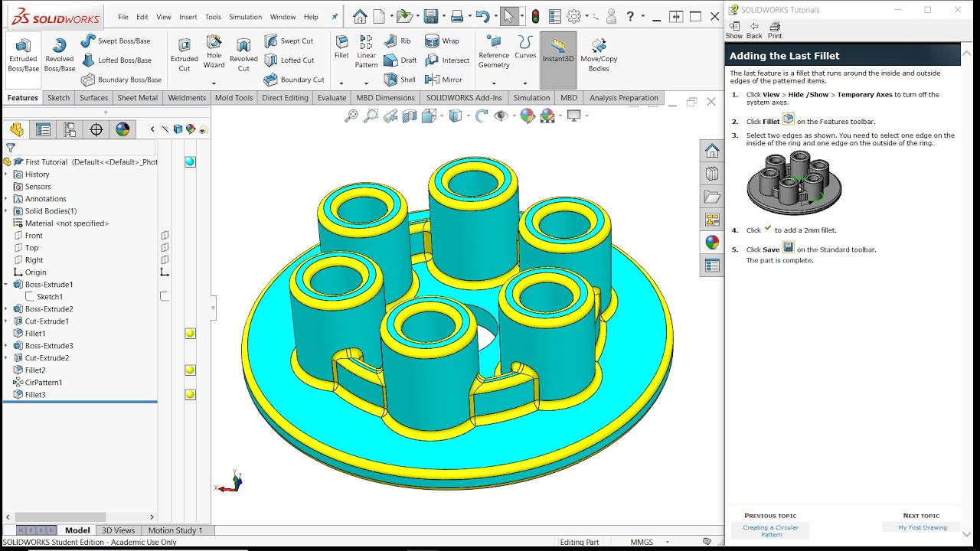Toggle Fillet1 appearance indicator in display pane
This screenshot has height=551, width=980.
[x=190, y=334]
